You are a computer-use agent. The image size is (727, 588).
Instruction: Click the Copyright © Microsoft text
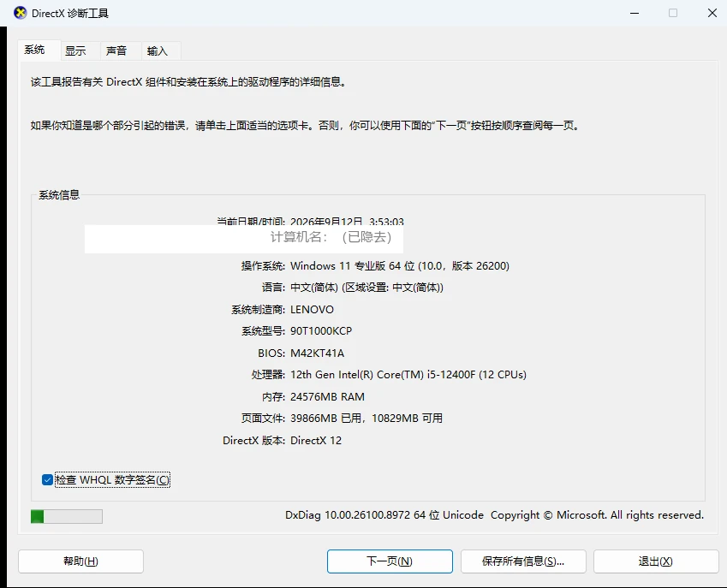tap(549, 515)
